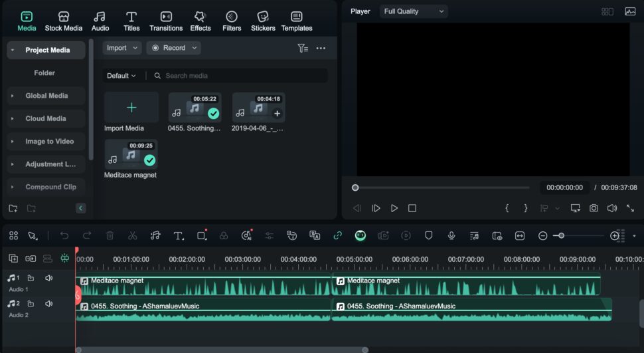644x353 pixels.
Task: Toggle the auto ripple link icon
Action: (337, 235)
